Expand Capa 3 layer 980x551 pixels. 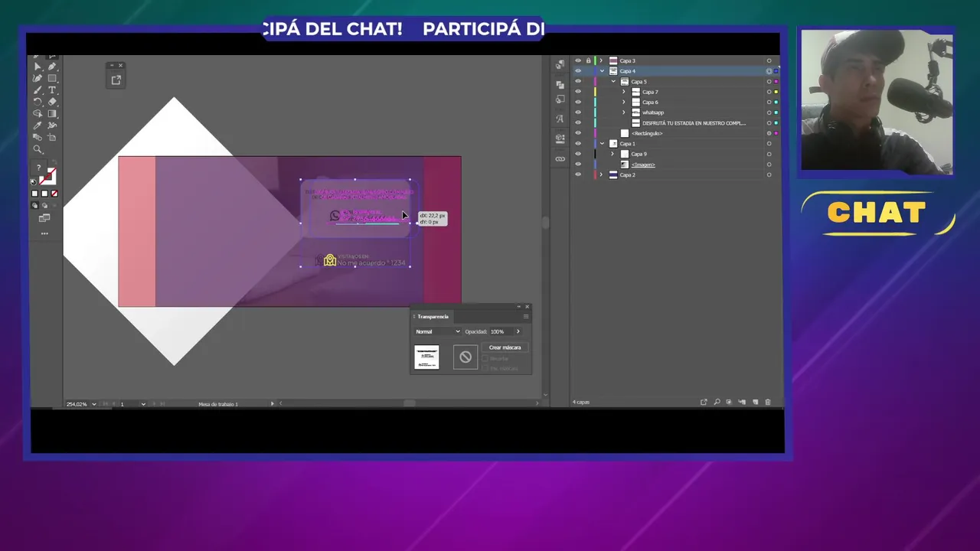pyautogui.click(x=601, y=60)
